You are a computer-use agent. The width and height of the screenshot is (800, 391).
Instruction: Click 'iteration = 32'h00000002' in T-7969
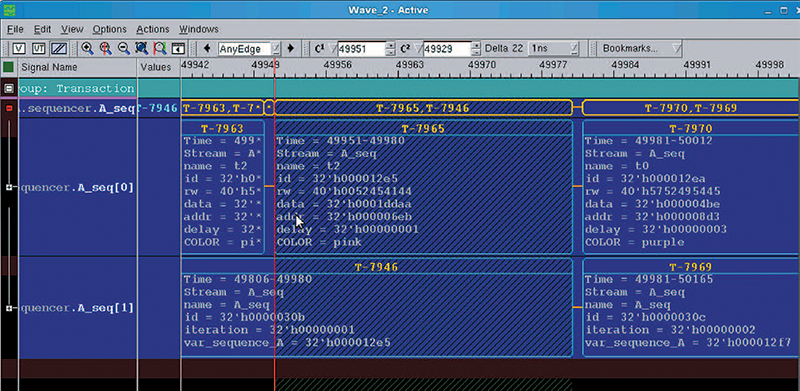coord(670,330)
